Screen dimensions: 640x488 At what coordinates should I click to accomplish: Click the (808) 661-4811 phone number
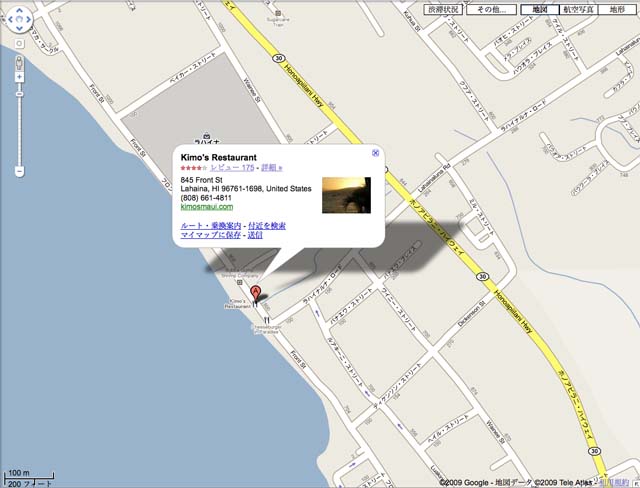206,198
